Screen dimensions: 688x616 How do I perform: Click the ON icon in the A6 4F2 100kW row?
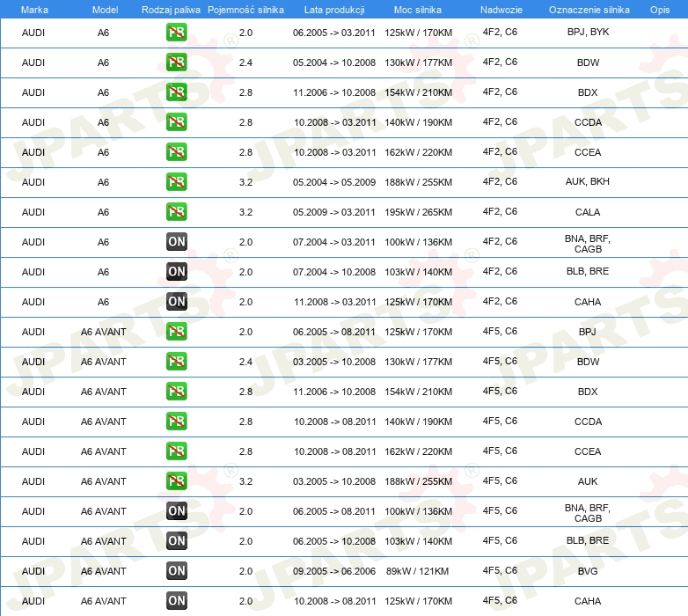point(177,242)
